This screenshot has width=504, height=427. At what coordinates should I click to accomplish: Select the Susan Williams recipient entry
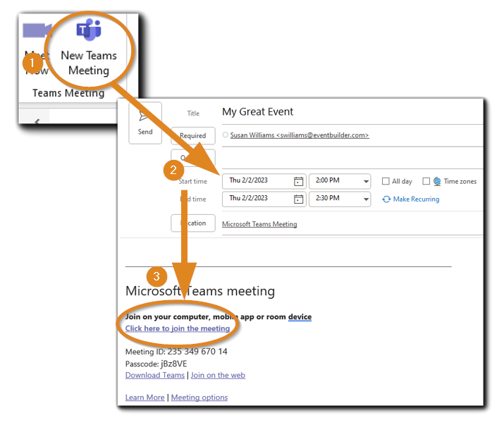299,135
